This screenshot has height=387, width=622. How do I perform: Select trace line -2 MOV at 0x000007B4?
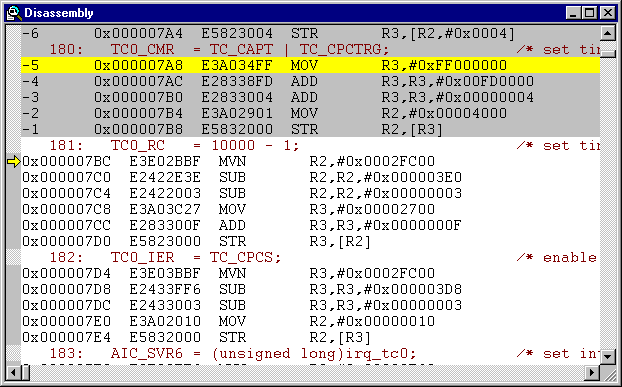(x=310, y=113)
